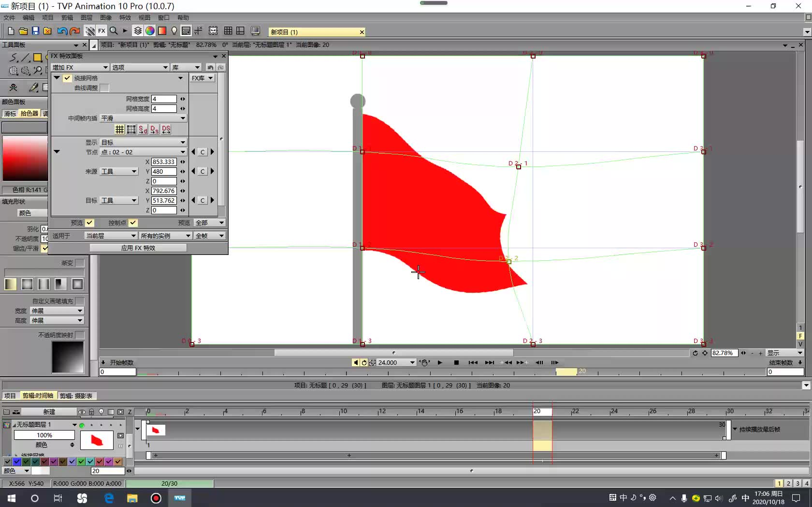This screenshot has height=507, width=812.
Task: Switch to the 剪辑: 摄影表 tab
Action: 76,396
